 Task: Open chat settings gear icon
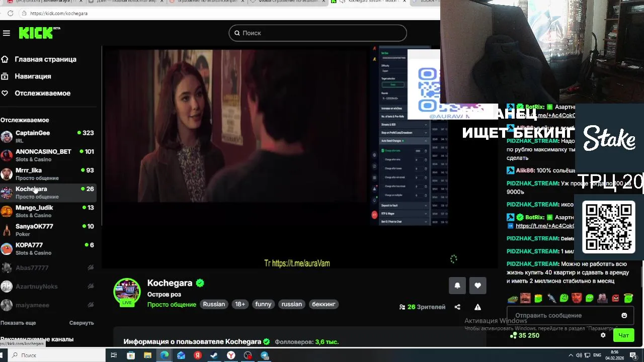pos(603,335)
